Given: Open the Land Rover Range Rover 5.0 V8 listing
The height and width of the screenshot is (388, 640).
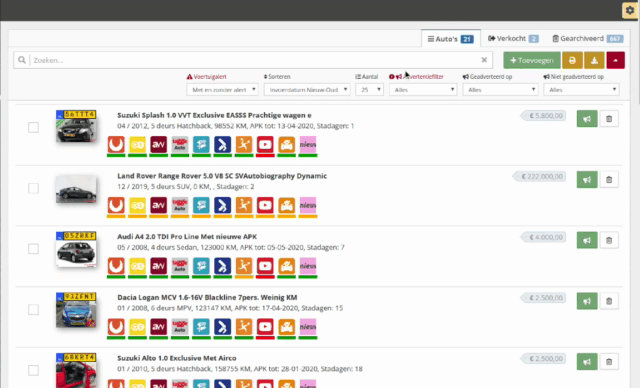Looking at the screenshot, I should (222, 176).
